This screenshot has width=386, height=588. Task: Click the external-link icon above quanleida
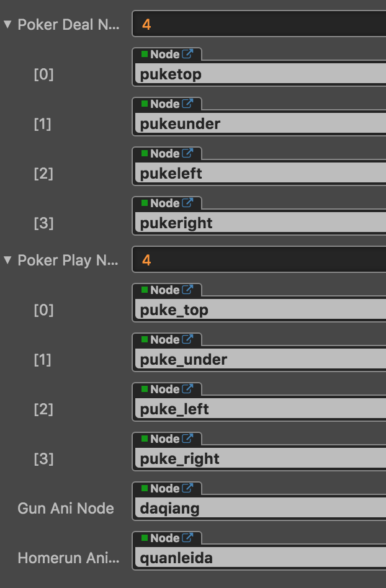(x=187, y=538)
